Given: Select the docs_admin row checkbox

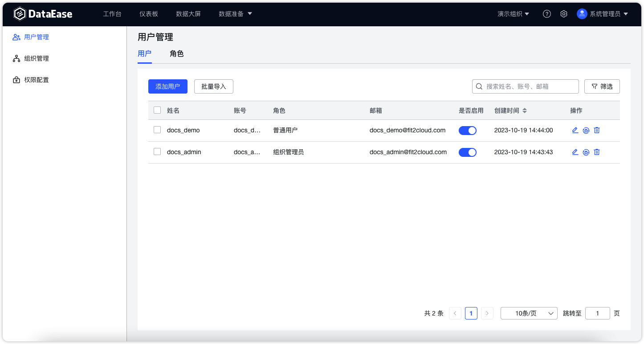Looking at the screenshot, I should tap(157, 152).
